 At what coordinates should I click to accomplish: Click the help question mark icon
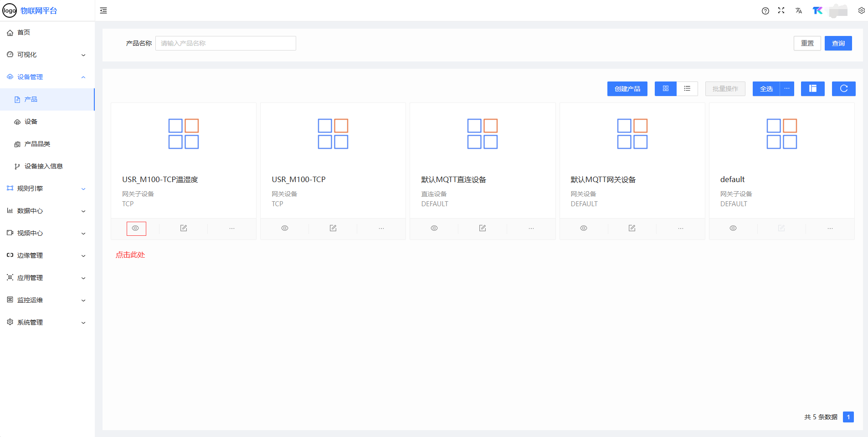pos(765,11)
